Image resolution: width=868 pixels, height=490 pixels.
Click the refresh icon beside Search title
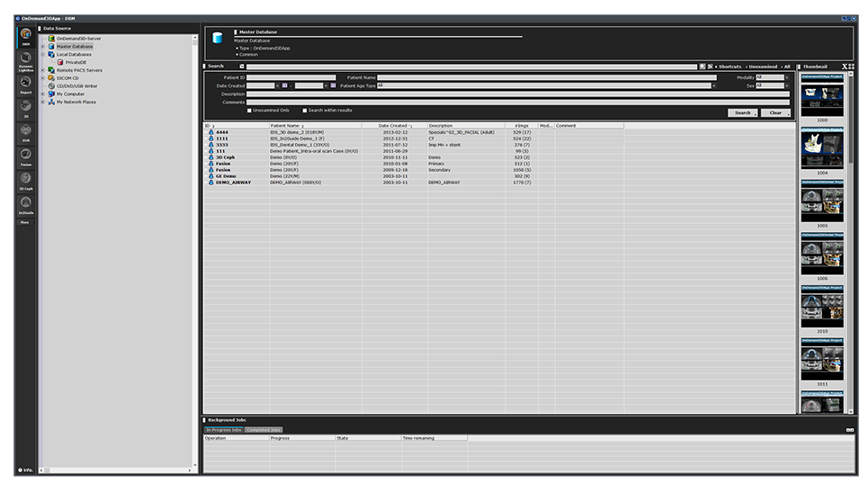click(242, 67)
